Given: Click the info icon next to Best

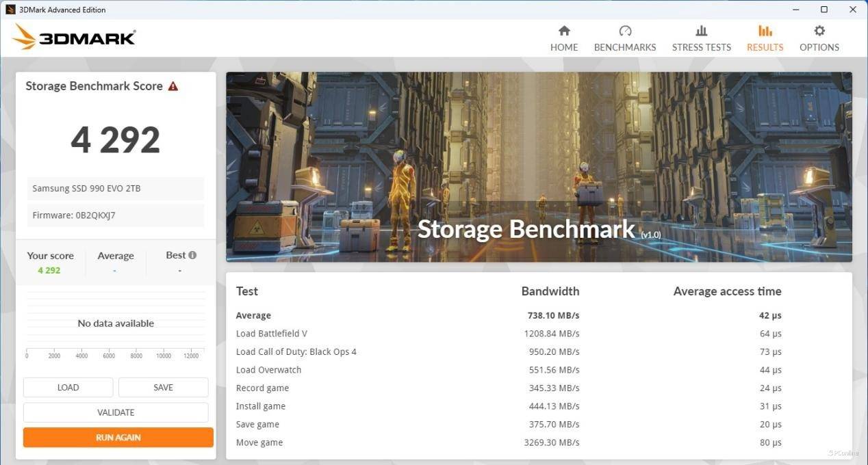Looking at the screenshot, I should pos(192,255).
